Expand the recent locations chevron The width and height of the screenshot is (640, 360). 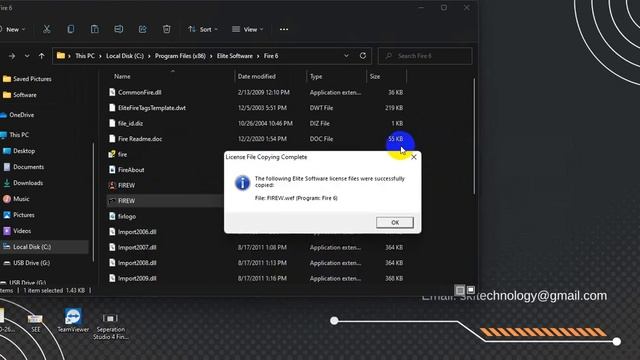point(27,56)
